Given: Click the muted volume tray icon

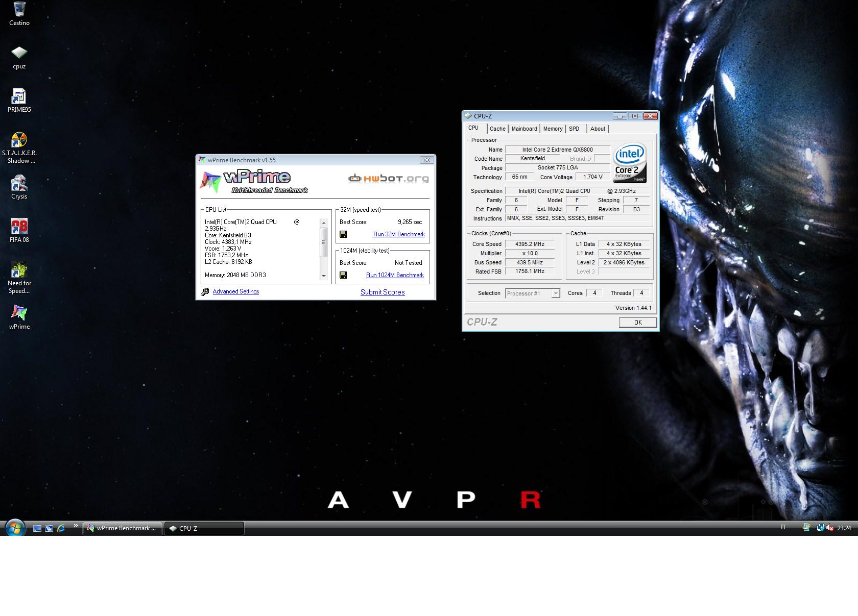Looking at the screenshot, I should [830, 528].
